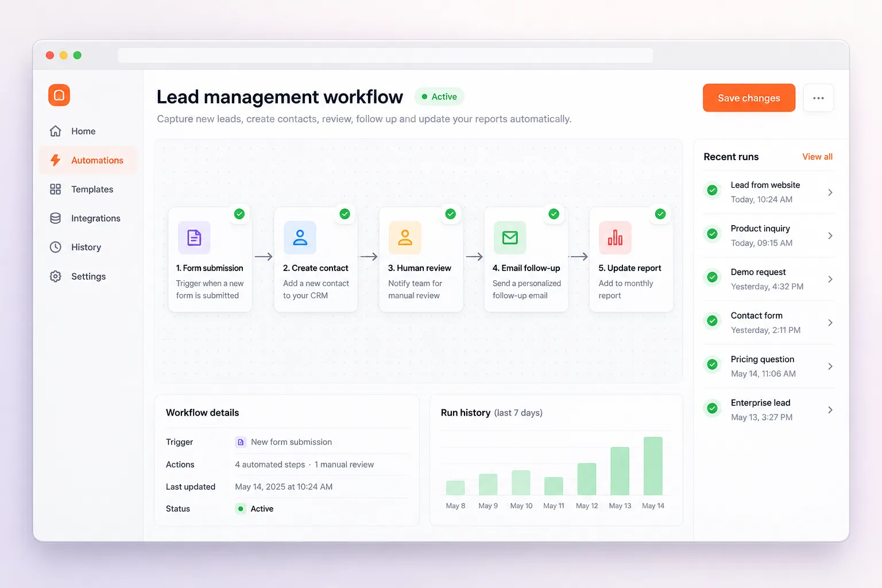This screenshot has width=882, height=588.
Task: Click success icon beside Contact form run
Action: 713,321
